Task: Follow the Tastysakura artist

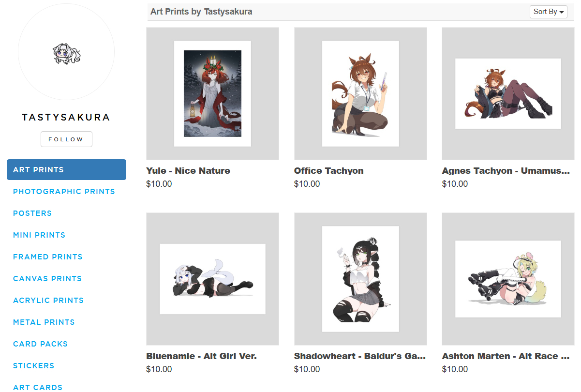Action: coord(66,139)
